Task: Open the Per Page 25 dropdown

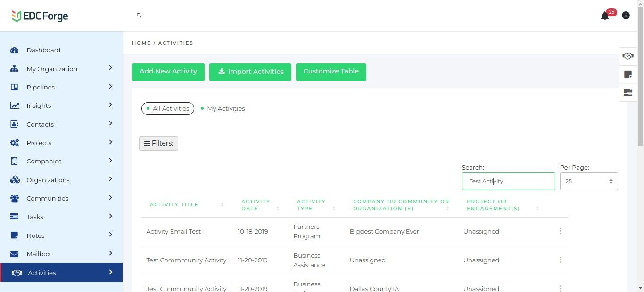Action: pyautogui.click(x=589, y=181)
